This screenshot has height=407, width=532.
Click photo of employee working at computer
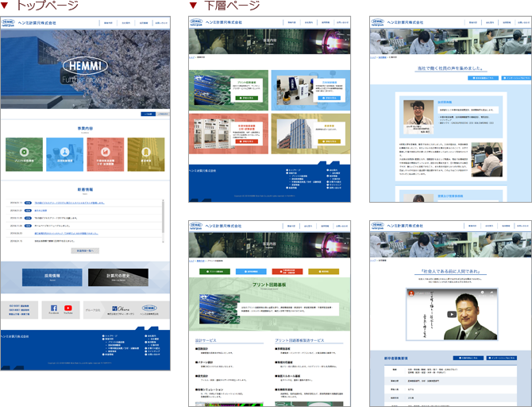(487, 159)
